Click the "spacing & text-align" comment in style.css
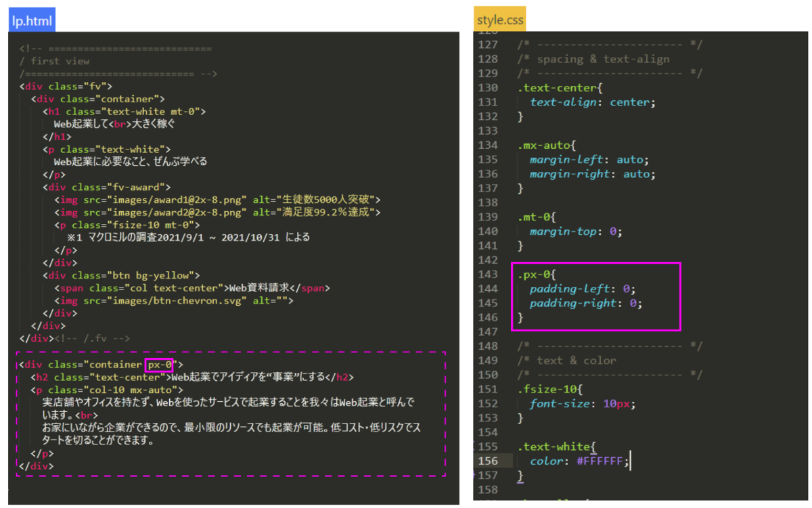 (x=593, y=59)
